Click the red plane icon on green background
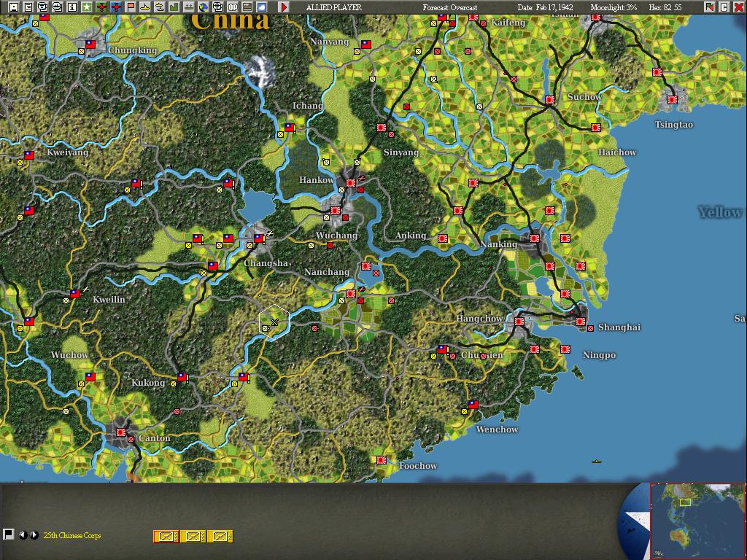This screenshot has height=560, width=747. coord(101,7)
